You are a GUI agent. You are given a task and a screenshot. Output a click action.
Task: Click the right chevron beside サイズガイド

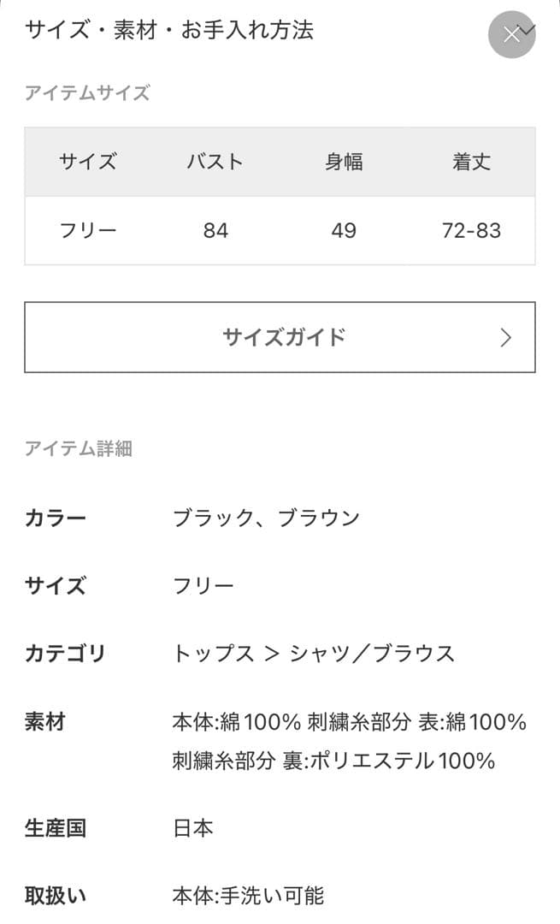pyautogui.click(x=506, y=337)
